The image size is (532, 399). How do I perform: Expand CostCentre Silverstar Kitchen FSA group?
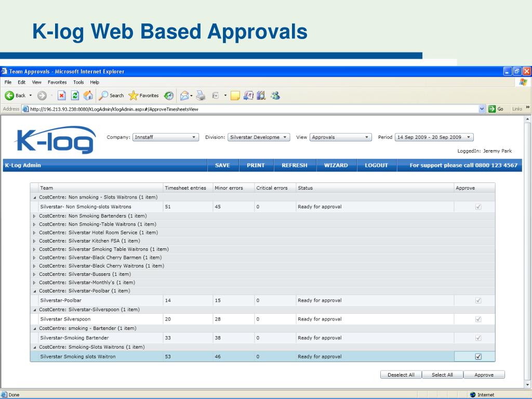click(x=34, y=241)
